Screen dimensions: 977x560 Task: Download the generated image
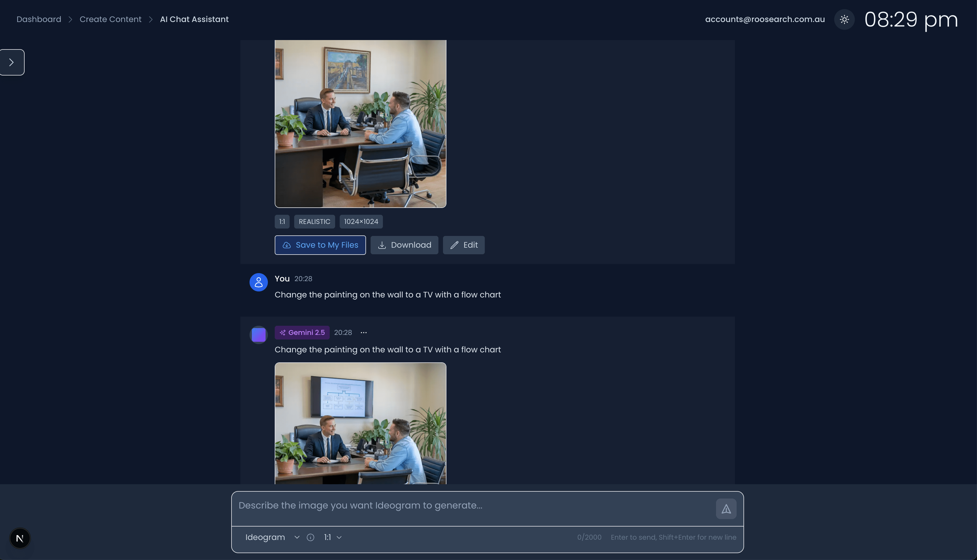404,245
